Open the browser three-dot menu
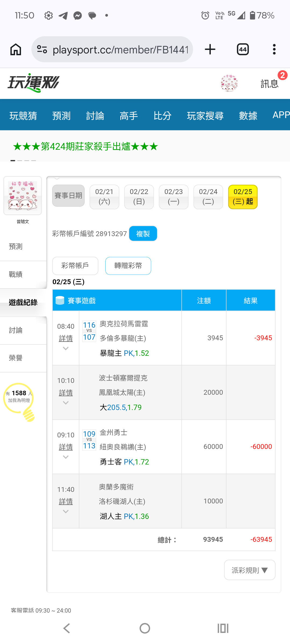The image size is (290, 644). click(x=274, y=49)
